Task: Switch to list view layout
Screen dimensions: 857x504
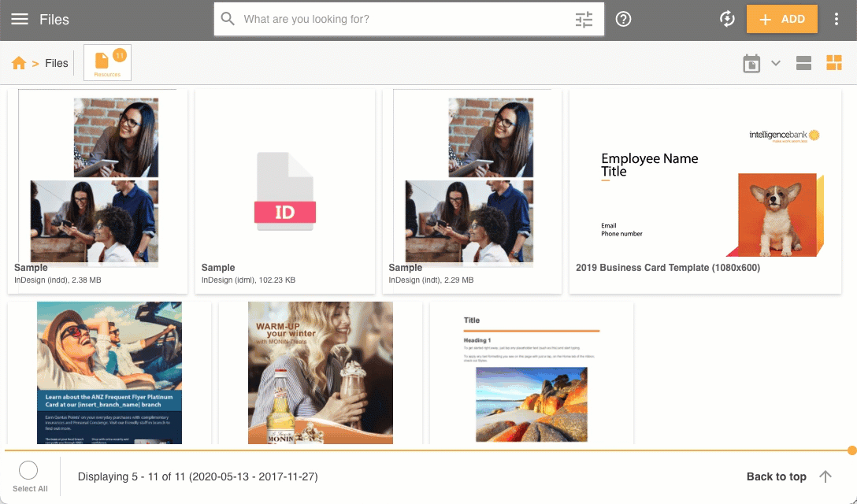Action: [x=803, y=63]
